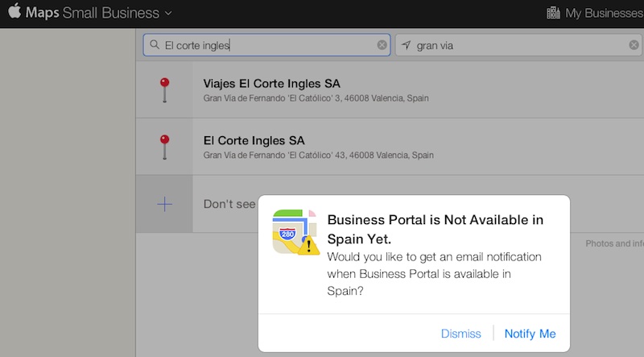Click the buildings icon beside My Businesses

click(x=553, y=13)
